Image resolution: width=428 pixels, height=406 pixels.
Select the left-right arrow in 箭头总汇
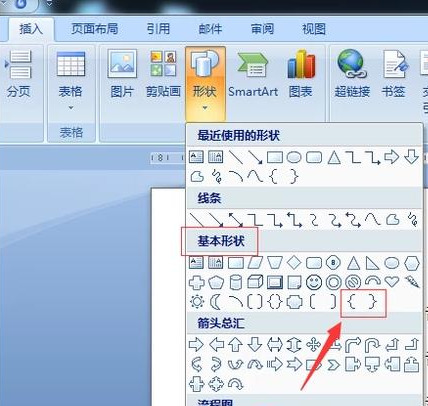coord(275,345)
